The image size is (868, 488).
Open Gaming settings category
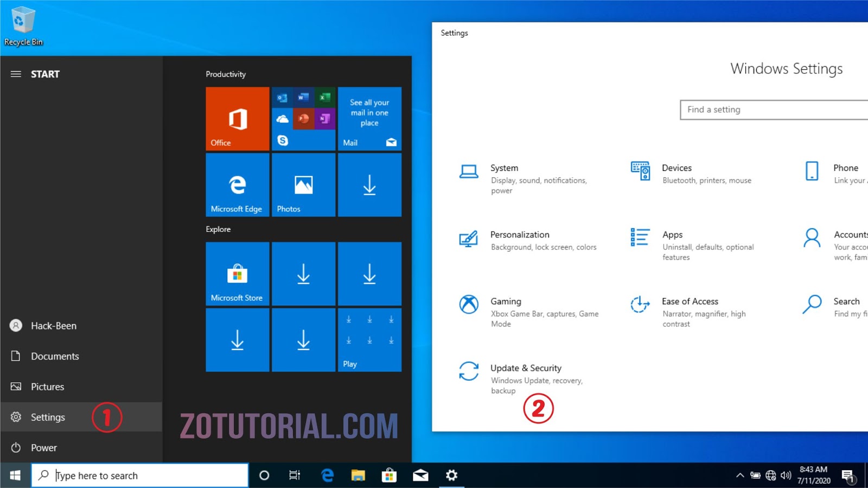pyautogui.click(x=529, y=312)
